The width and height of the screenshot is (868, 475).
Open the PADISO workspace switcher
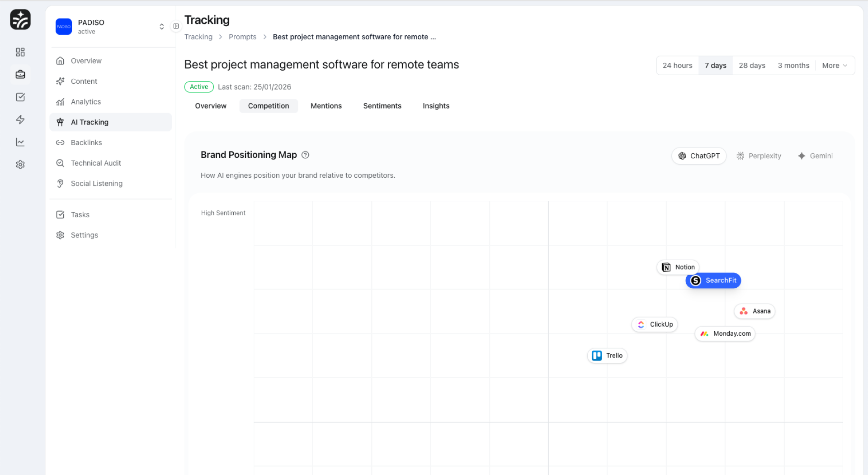point(161,26)
